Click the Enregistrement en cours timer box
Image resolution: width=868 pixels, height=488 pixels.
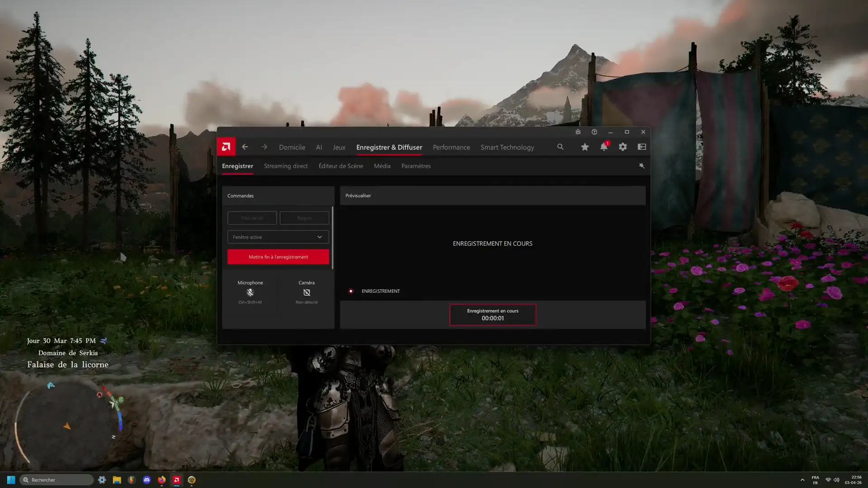tap(493, 314)
